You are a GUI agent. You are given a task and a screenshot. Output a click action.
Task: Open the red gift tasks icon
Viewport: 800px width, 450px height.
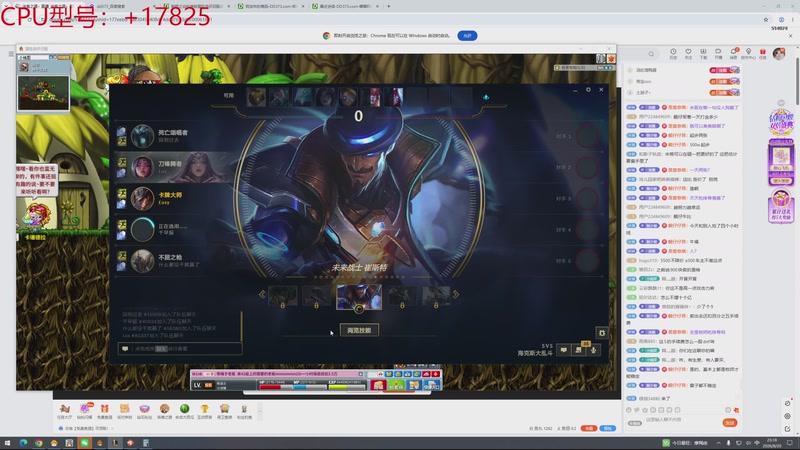click(763, 54)
